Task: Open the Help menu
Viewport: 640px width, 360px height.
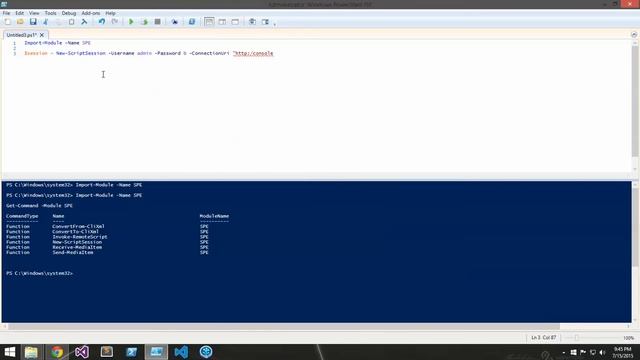Action: [x=110, y=13]
